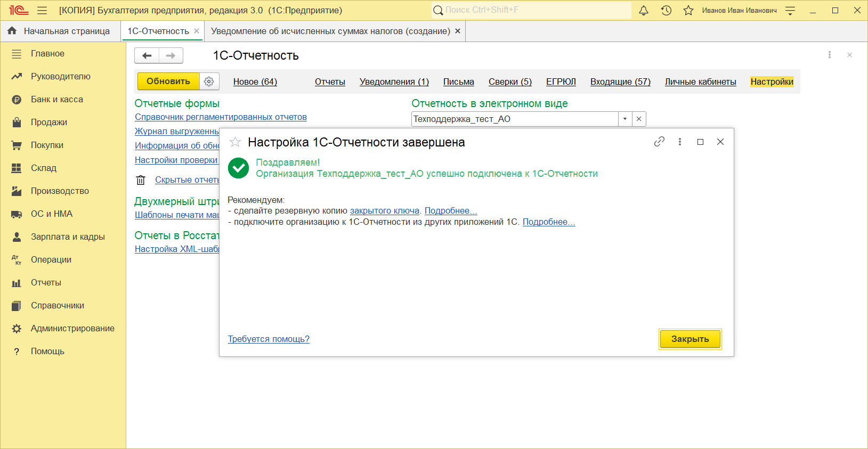Viewport: 868px width, 449px height.
Task: Click the trash icon by Скрытые отчеты
Action: (x=141, y=180)
